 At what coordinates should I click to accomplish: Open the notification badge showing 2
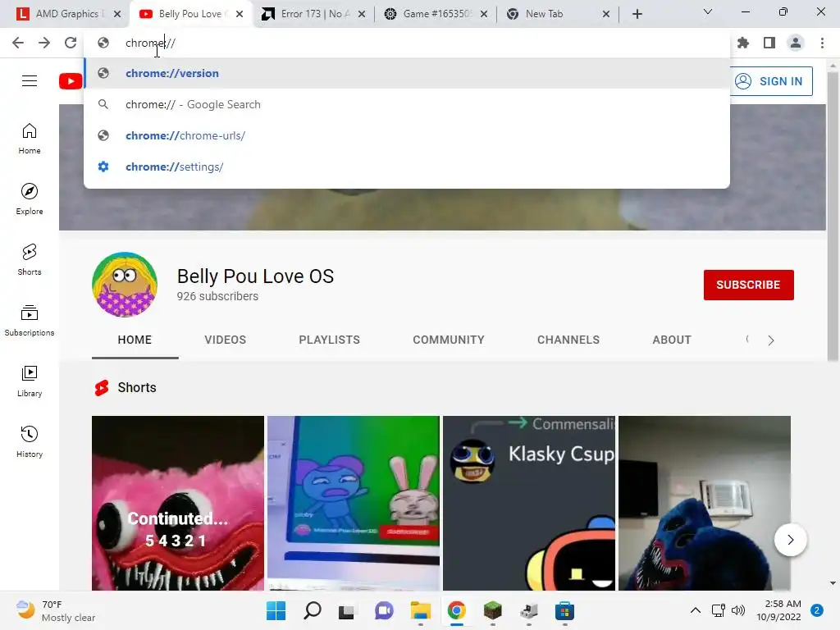817,610
